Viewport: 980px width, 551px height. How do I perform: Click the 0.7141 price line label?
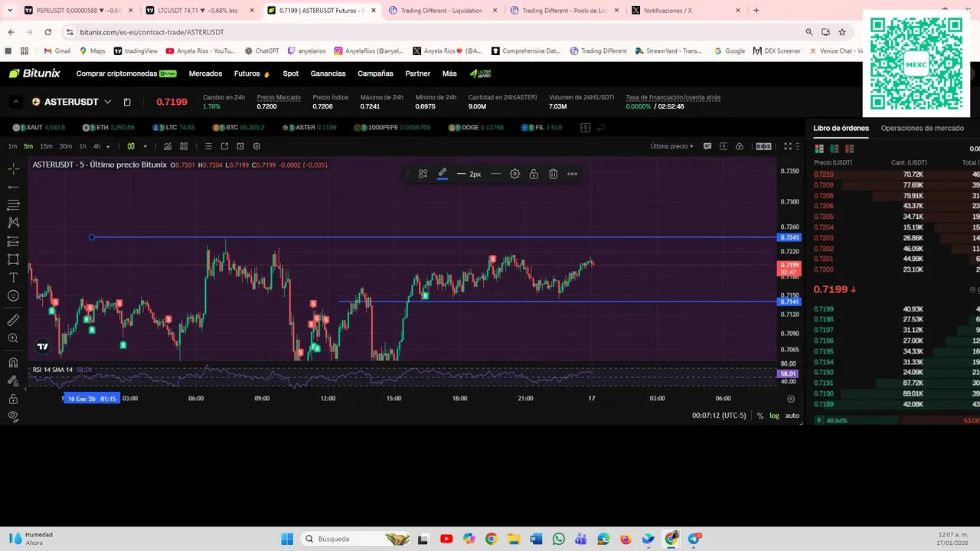[x=789, y=302]
